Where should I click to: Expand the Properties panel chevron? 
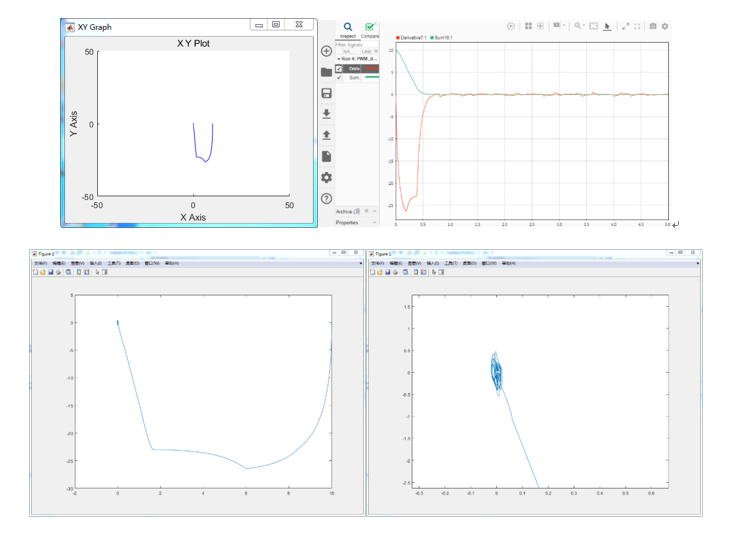pos(375,222)
